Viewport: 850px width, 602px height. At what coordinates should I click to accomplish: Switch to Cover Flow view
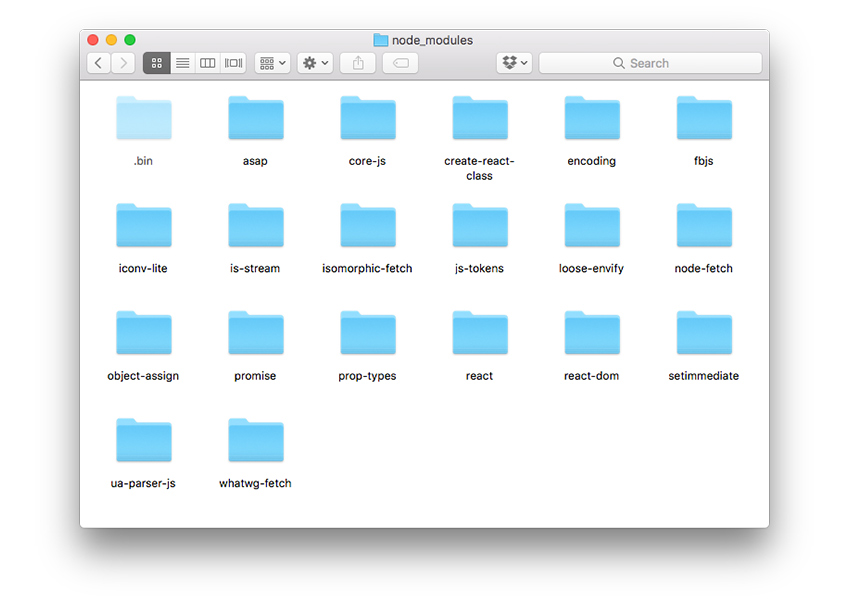coord(234,63)
